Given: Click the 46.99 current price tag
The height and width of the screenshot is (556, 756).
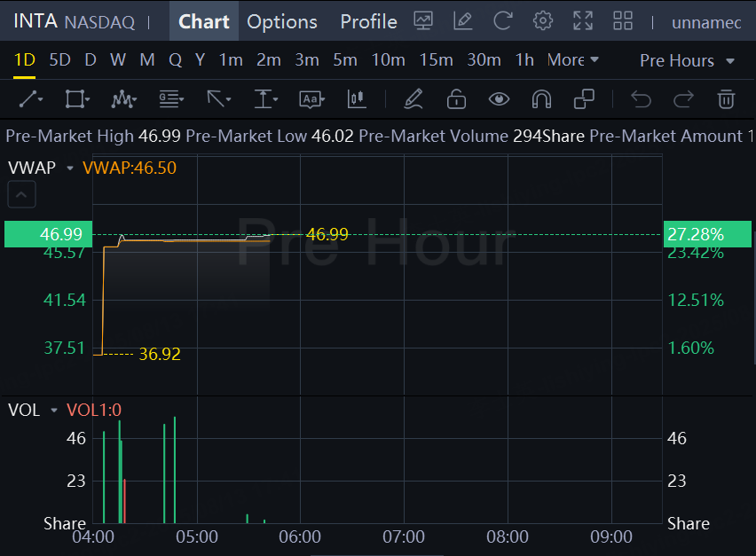Looking at the screenshot, I should [x=48, y=234].
